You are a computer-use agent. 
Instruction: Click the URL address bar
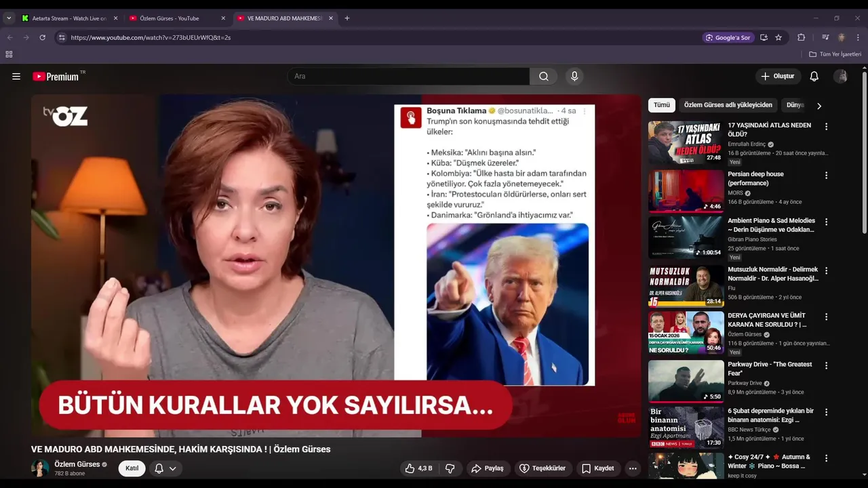coord(380,37)
